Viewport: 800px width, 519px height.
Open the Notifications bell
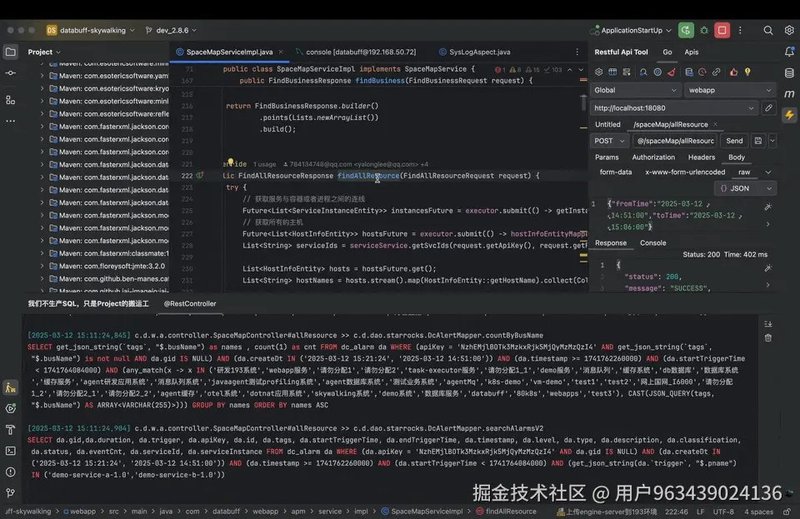[x=789, y=52]
